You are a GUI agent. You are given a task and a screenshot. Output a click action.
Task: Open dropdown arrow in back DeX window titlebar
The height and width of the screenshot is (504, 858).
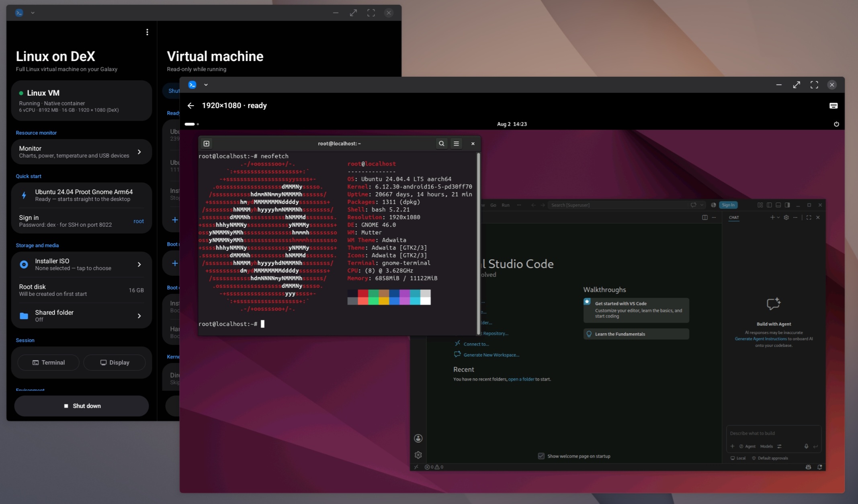pos(33,13)
